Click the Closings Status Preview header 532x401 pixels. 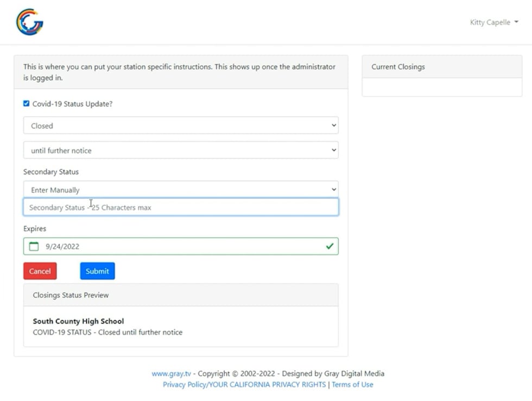pyautogui.click(x=180, y=295)
